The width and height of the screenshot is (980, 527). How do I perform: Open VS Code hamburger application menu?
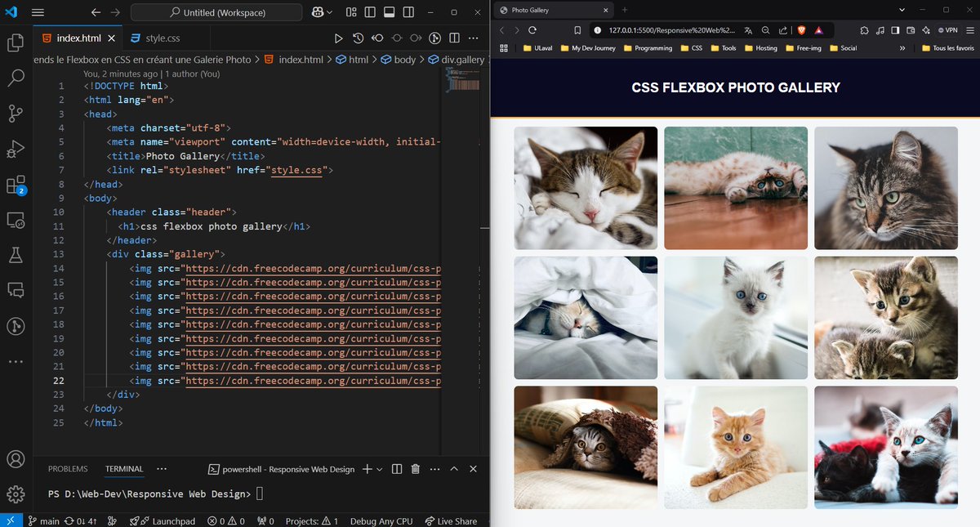[38, 13]
